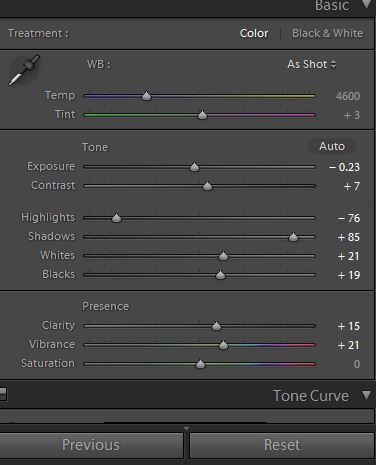Viewport: 376px width, 465px height.
Task: Click the Auto tone button
Action: 332,146
